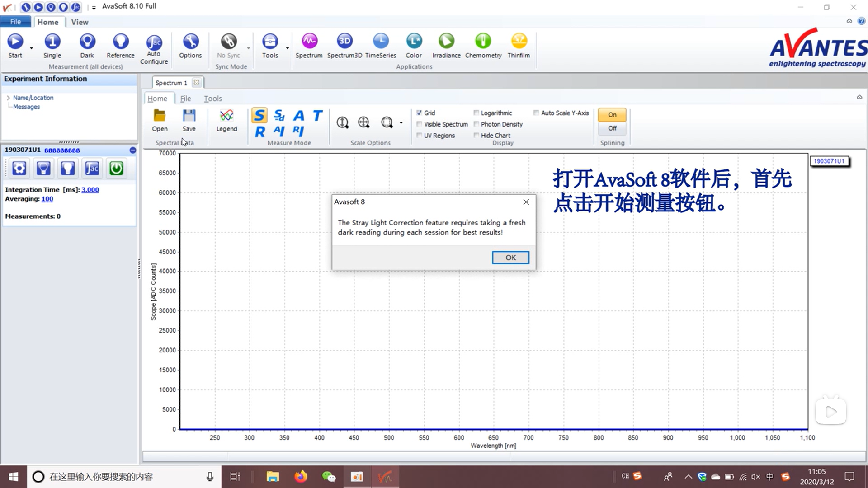Select the Spectrum 1 tab
868x488 pixels.
click(x=172, y=82)
